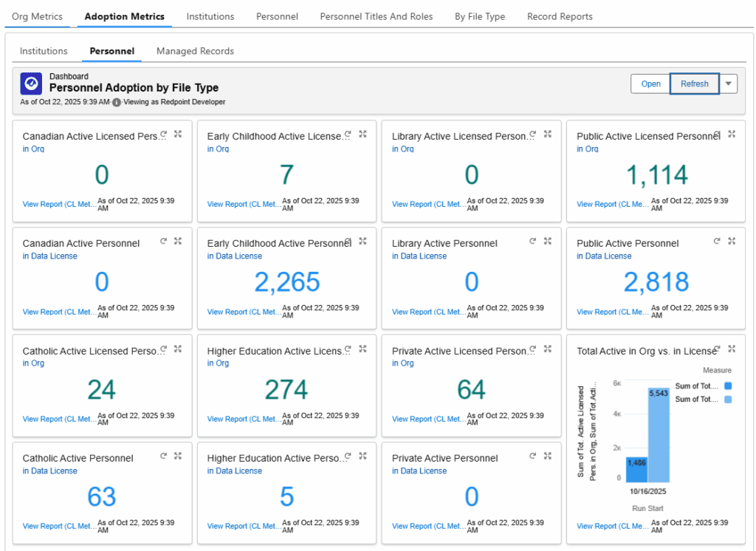Click the Open button on the dashboard header
Screen dimensions: 756x551
click(x=650, y=83)
